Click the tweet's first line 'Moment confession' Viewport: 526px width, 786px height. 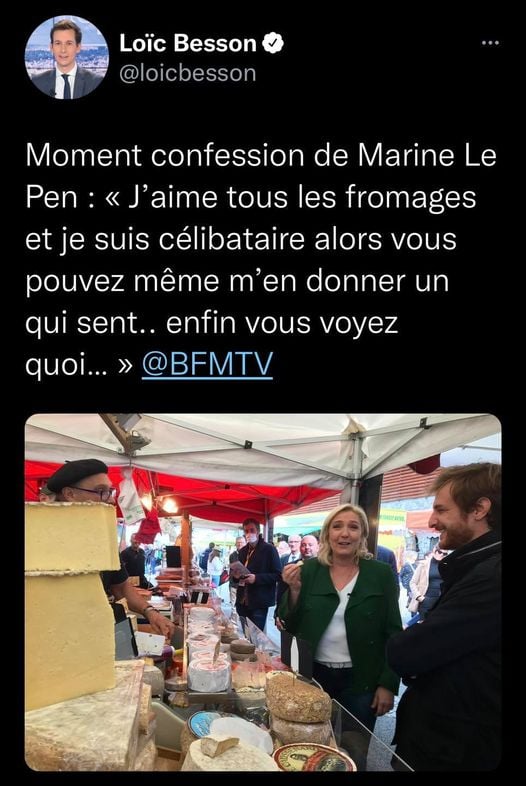coord(164,155)
